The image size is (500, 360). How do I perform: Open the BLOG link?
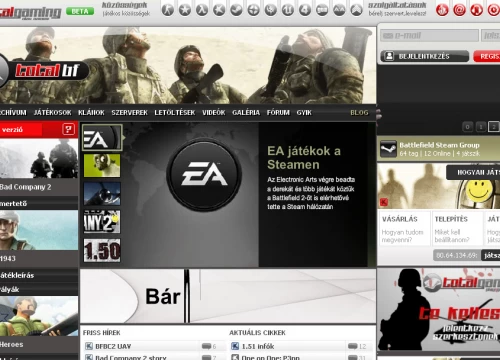click(x=359, y=113)
